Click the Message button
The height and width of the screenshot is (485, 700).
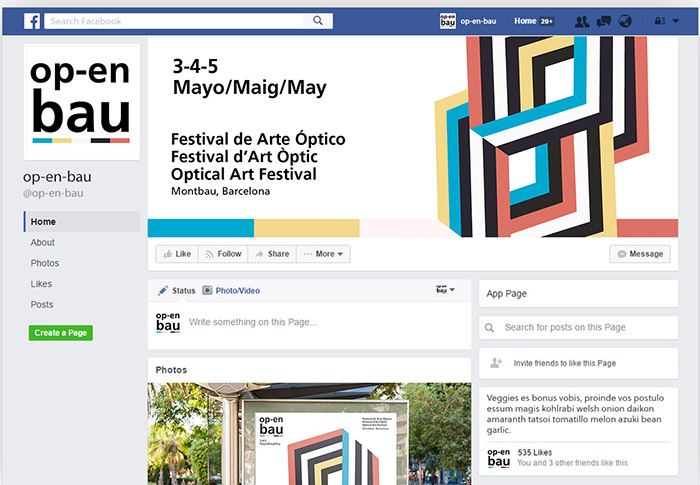click(x=640, y=254)
